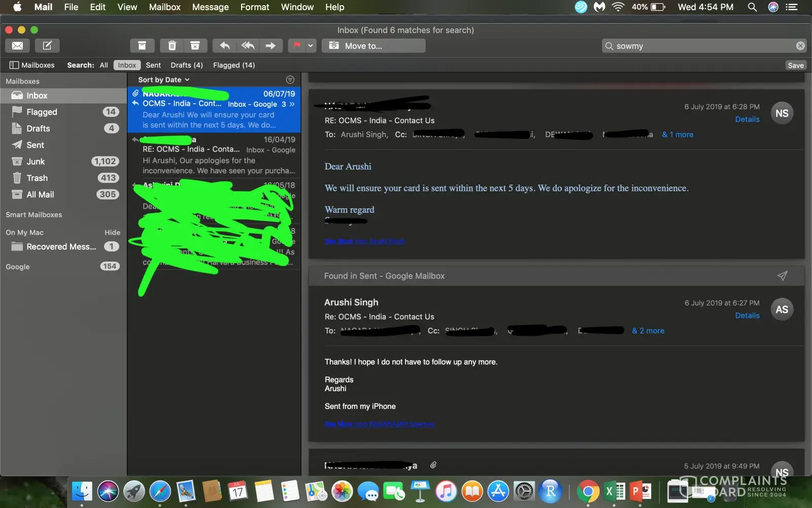Toggle the message list filter icon

pyautogui.click(x=290, y=80)
